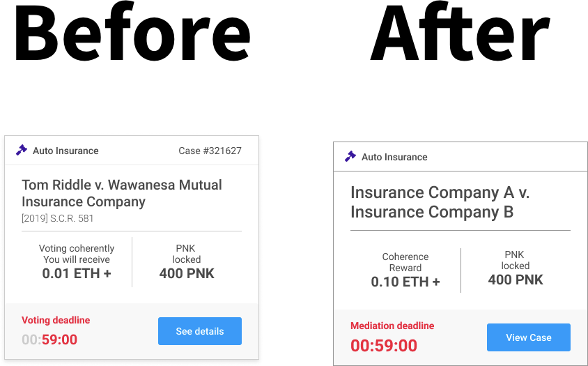Click the gavel icon in the After card
The image size is (588, 366).
coord(350,157)
